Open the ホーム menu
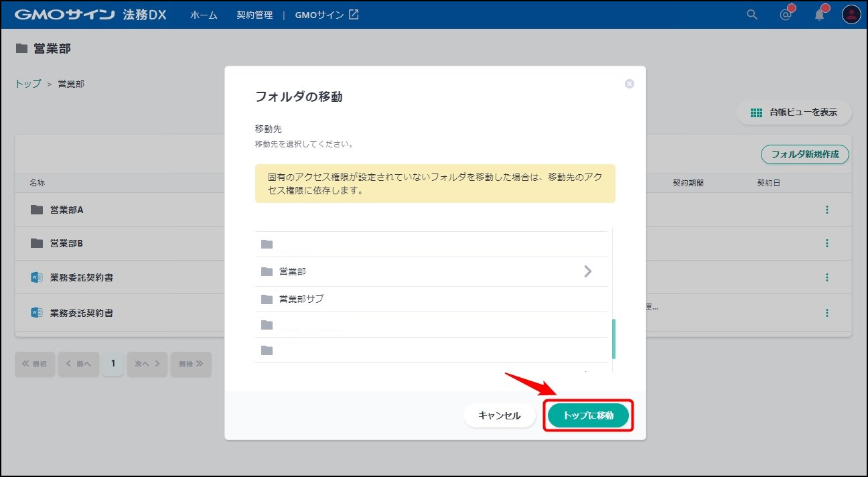The width and height of the screenshot is (868, 477). coord(204,15)
